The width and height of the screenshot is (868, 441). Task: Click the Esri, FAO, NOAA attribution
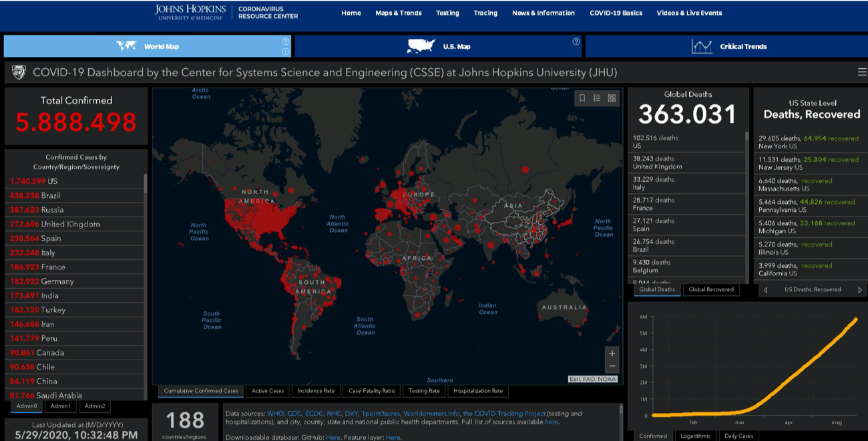[x=593, y=380]
